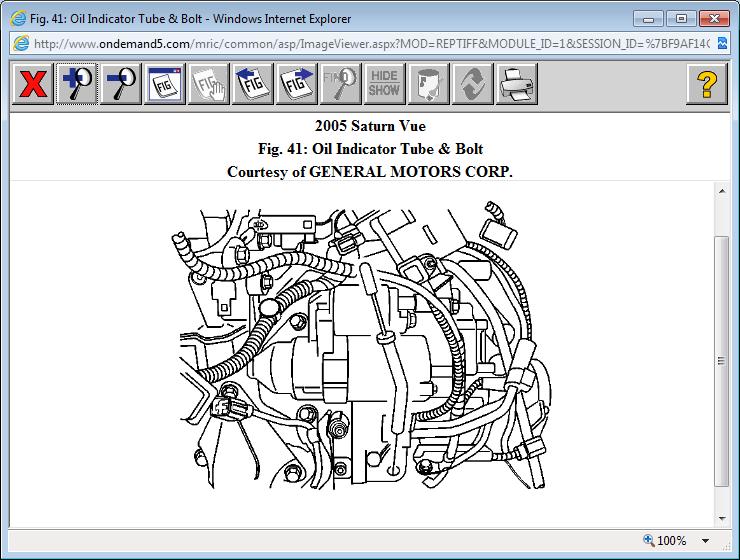This screenshot has width=740, height=560.
Task: Click the Internet Explorer page icon in address bar
Action: tap(21, 43)
